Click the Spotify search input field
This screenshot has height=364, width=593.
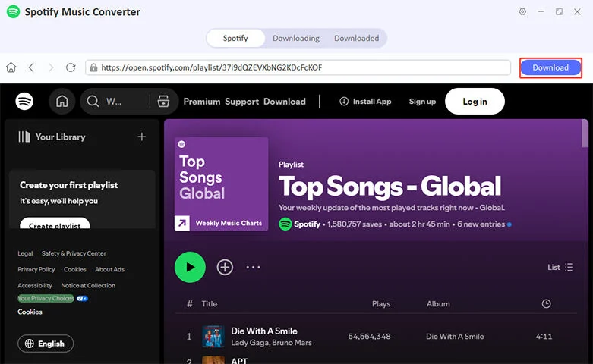point(125,101)
